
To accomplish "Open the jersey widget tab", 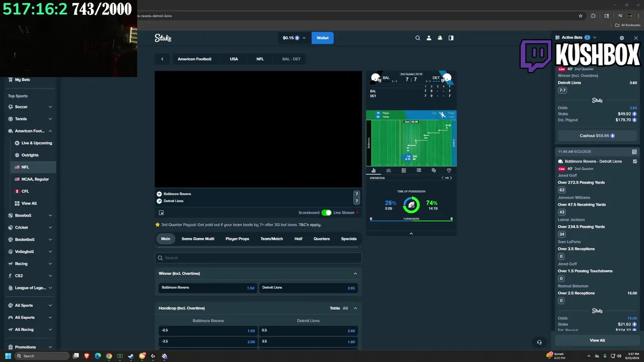I will click(449, 170).
